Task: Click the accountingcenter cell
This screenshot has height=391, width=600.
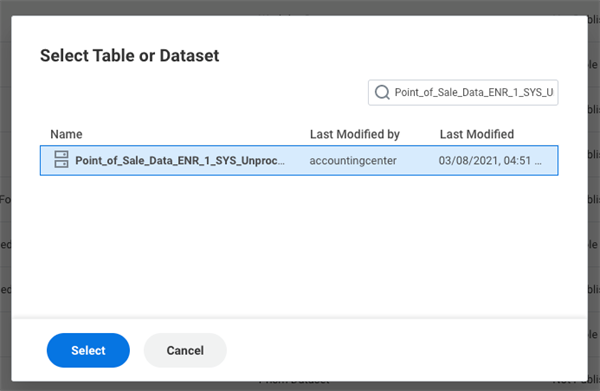Action: coord(353,161)
